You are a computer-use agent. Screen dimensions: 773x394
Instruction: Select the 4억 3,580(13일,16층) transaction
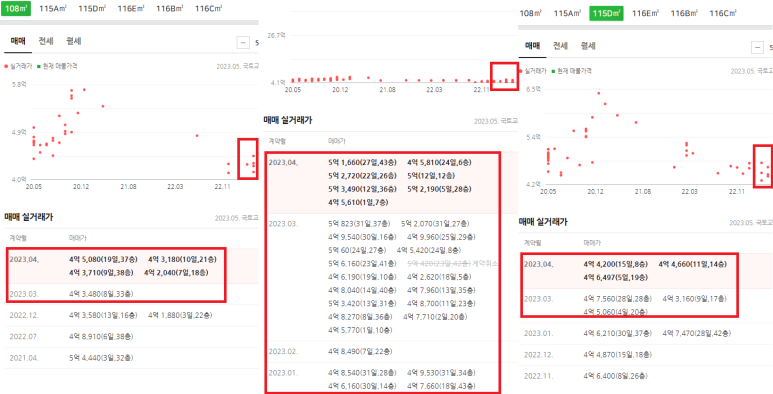pos(104,315)
